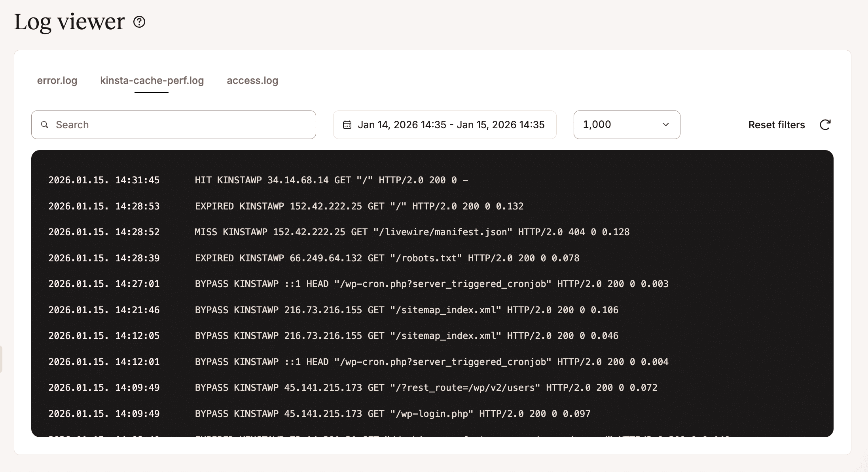Switch to the access.log tab
The width and height of the screenshot is (868, 472).
pyautogui.click(x=252, y=80)
